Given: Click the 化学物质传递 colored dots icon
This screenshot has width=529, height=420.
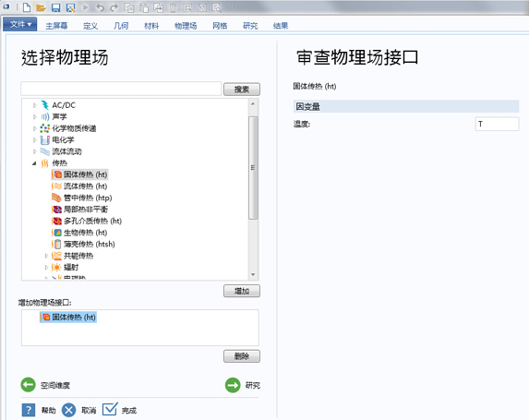Looking at the screenshot, I should tap(44, 128).
